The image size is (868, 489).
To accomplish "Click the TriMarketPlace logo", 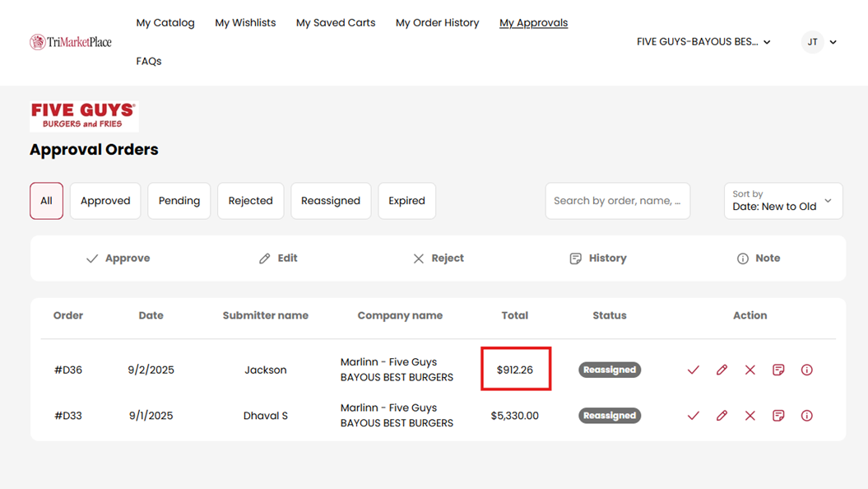I will (71, 42).
